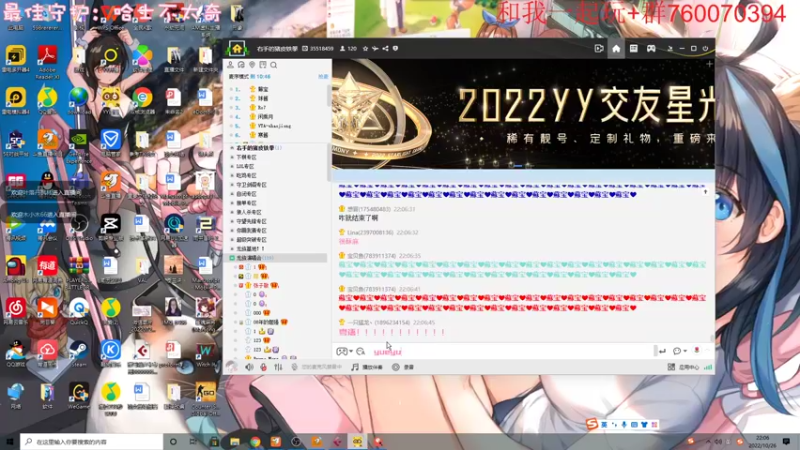Open the 2022 YY 交友星光 banner
The height and width of the screenshot is (450, 800).
coord(523,113)
